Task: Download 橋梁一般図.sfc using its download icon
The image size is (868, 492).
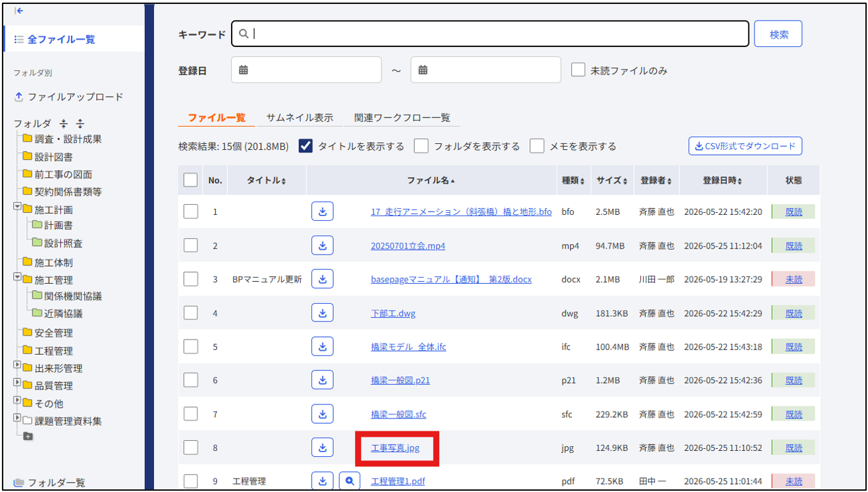Action: [323, 414]
